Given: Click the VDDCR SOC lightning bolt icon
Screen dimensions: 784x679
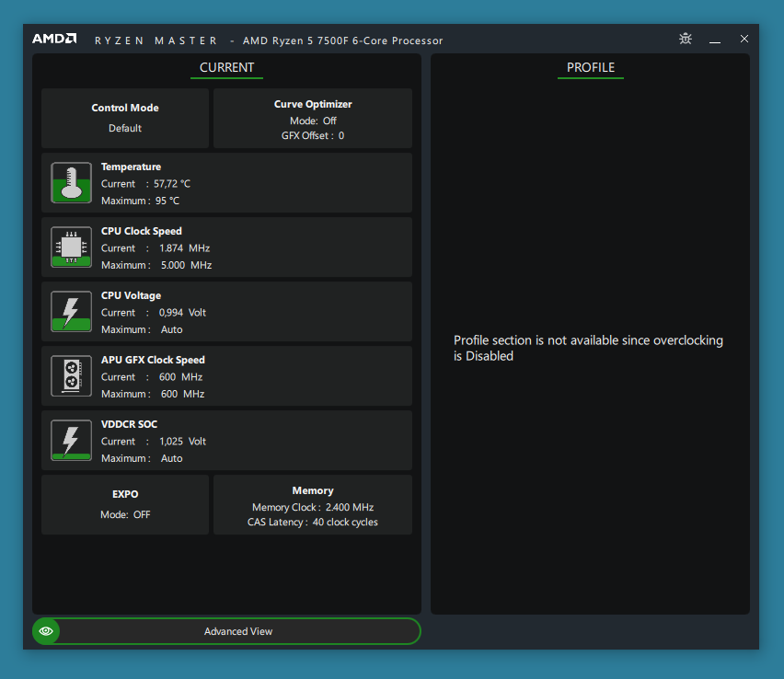Looking at the screenshot, I should pyautogui.click(x=71, y=440).
